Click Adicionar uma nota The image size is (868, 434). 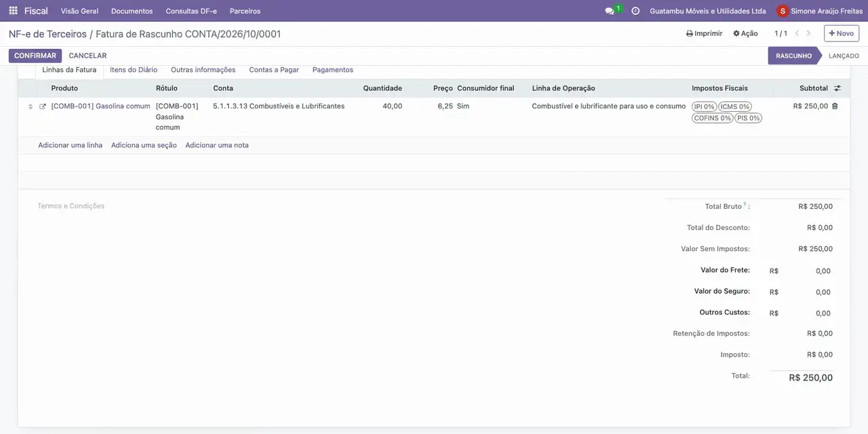click(x=217, y=145)
